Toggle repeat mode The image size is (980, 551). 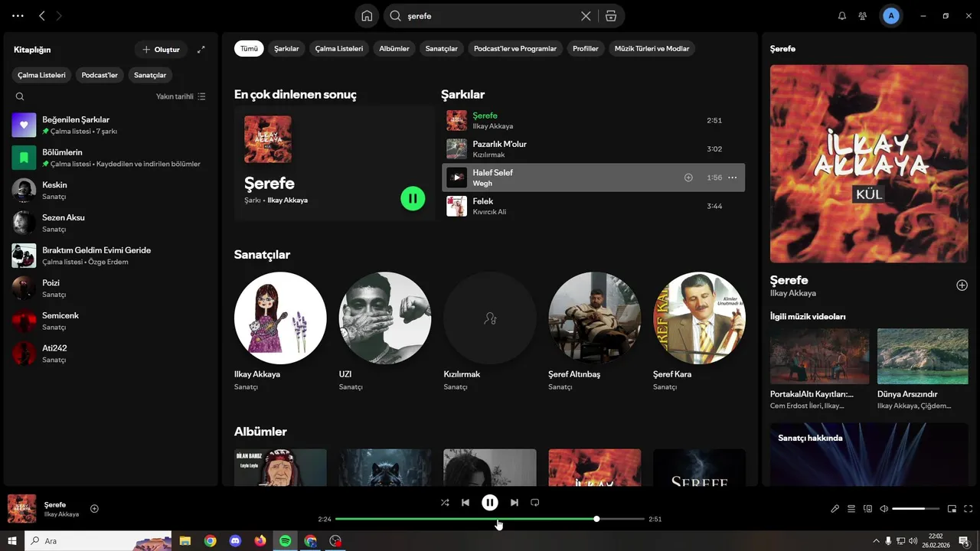point(535,503)
